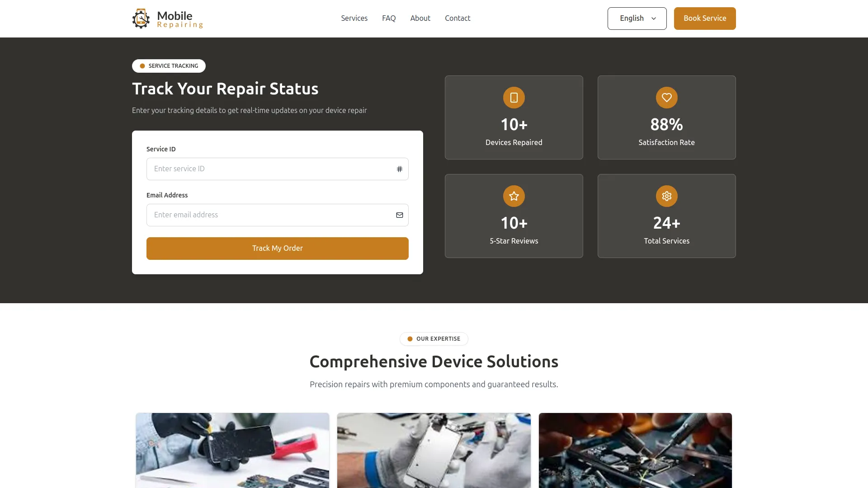Click the gear icon above Total Services
Viewport: 868px width, 488px height.
pyautogui.click(x=666, y=196)
